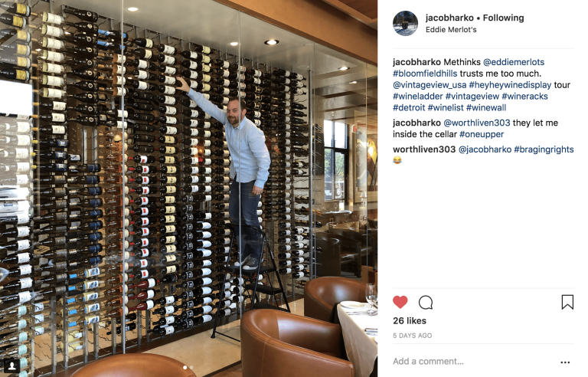Open the #heyheywinedisplay hashtag
Viewport: 588px width, 377px height.
[510, 85]
